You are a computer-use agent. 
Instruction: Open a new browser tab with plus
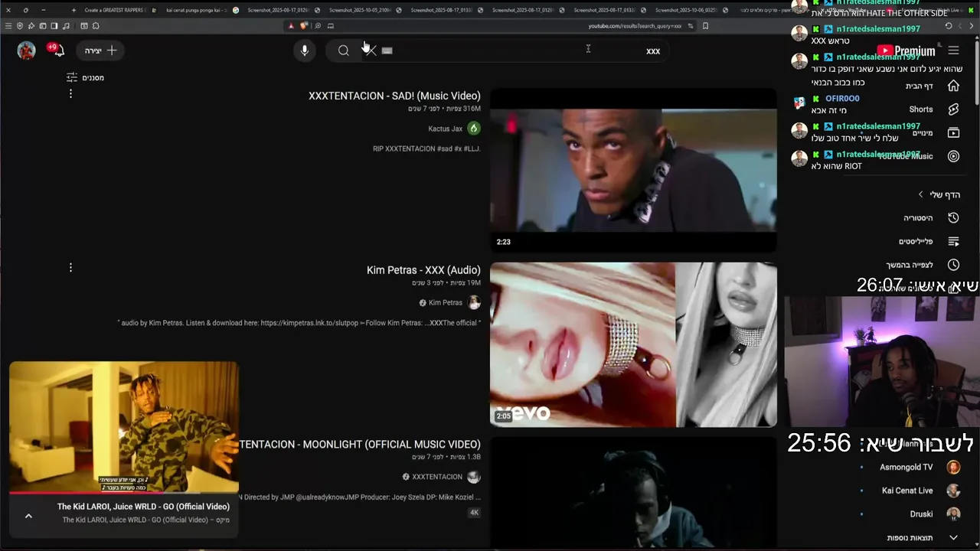pos(73,10)
